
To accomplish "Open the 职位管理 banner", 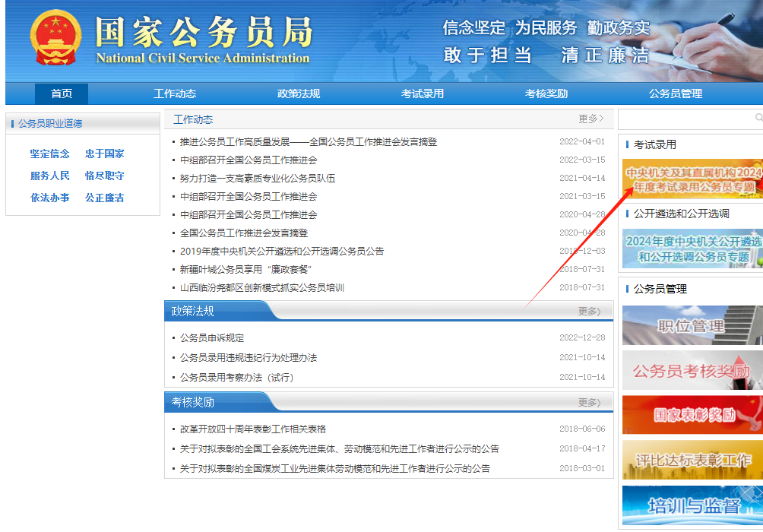I will pyautogui.click(x=692, y=325).
